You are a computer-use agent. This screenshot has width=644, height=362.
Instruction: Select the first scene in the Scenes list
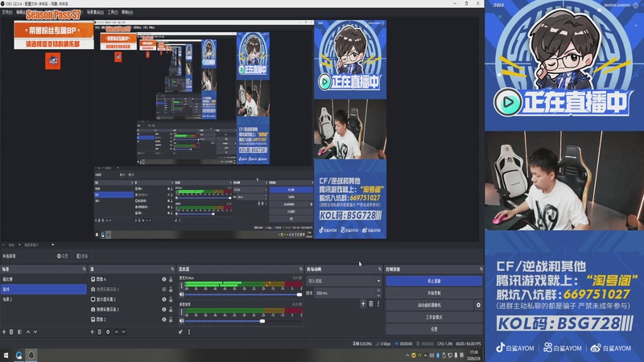[x=43, y=279]
